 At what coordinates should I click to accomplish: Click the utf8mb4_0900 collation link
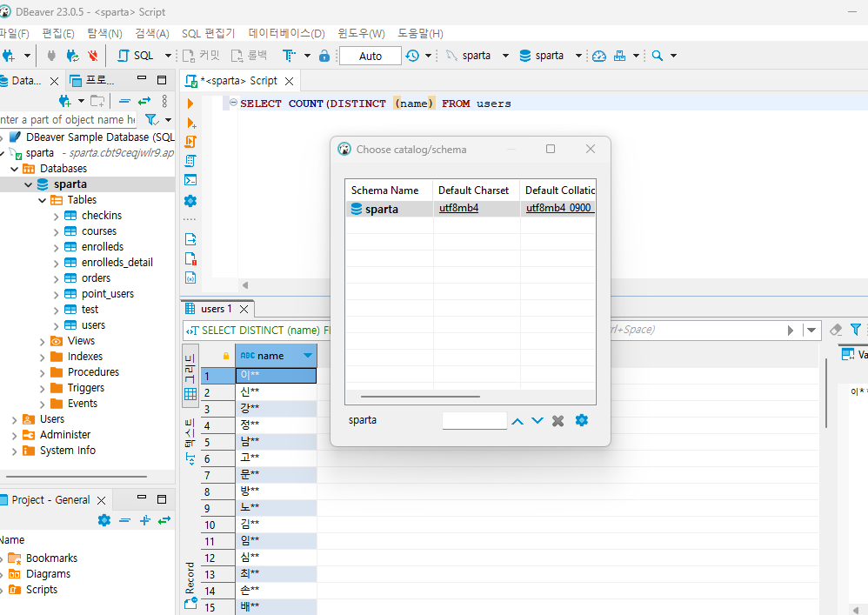pyautogui.click(x=558, y=208)
